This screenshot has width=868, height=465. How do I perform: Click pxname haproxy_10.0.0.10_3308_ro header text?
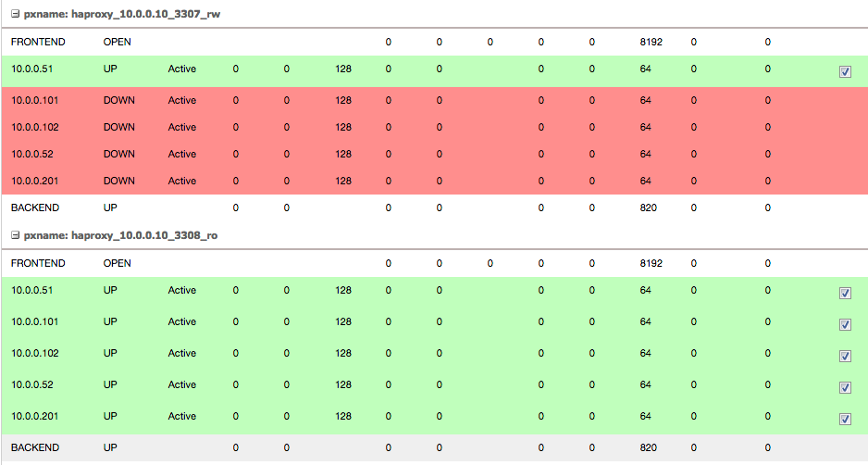[x=120, y=235]
